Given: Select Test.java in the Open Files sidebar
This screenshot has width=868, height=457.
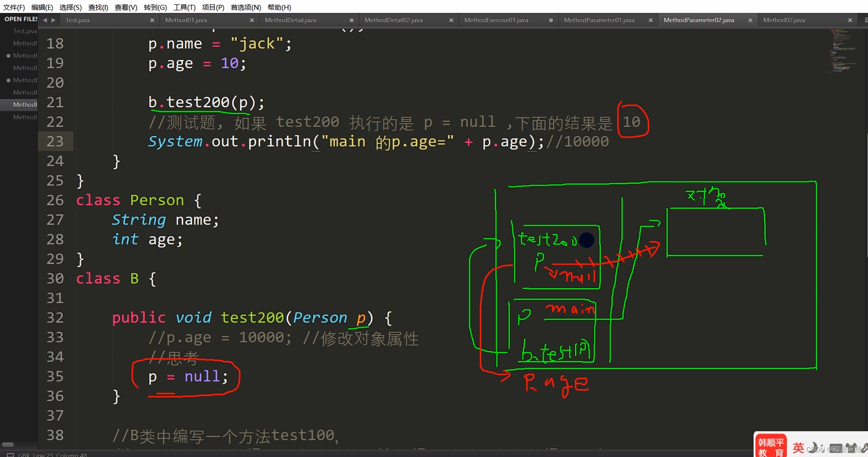Looking at the screenshot, I should pos(25,31).
